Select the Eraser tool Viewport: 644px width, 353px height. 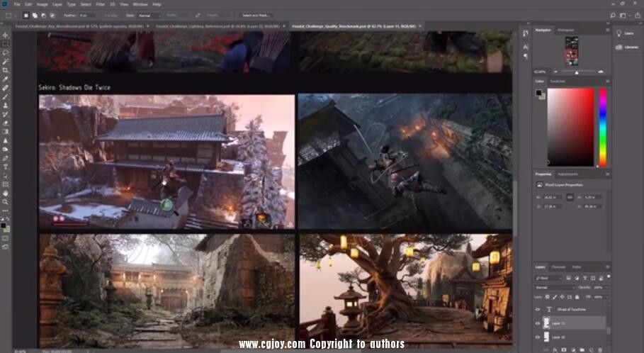point(6,123)
